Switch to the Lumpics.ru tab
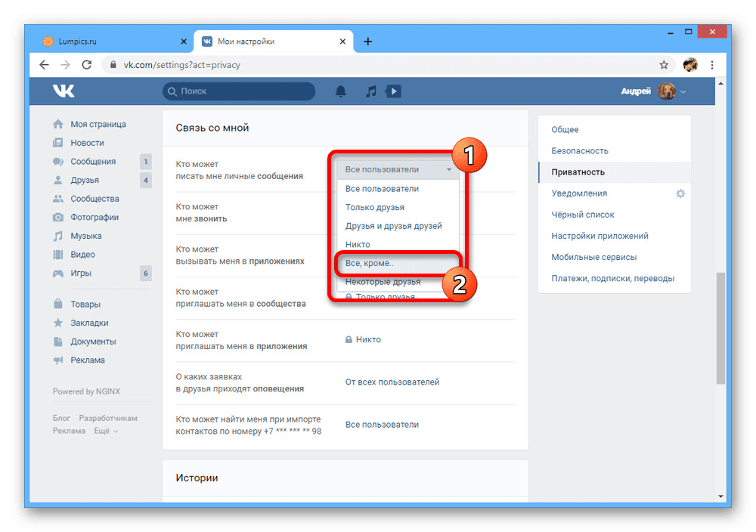 [113, 42]
